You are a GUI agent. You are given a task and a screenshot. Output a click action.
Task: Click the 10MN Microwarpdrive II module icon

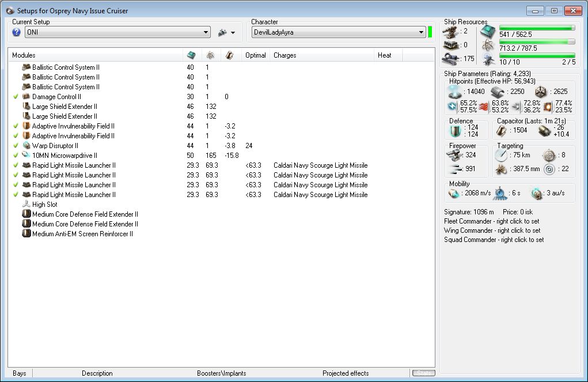click(26, 156)
